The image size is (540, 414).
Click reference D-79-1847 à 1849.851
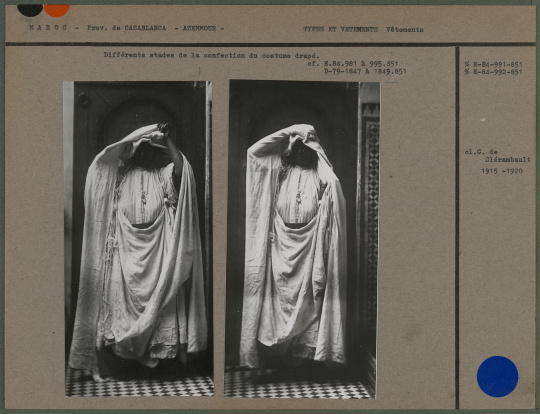[x=365, y=72]
